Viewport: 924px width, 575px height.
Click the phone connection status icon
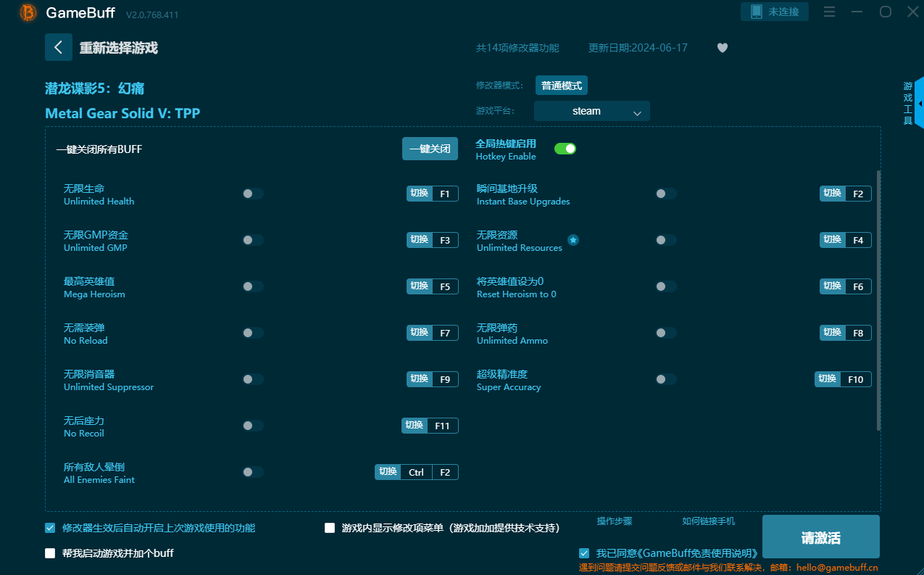pyautogui.click(x=757, y=12)
